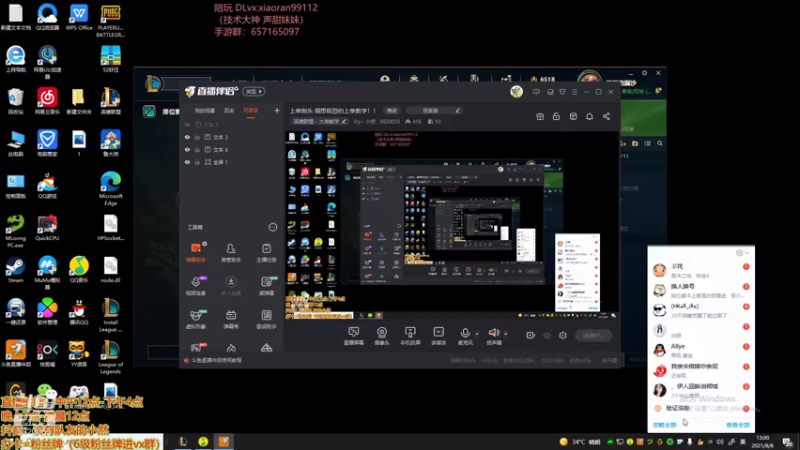Open the 房管助手 tool icon

click(231, 252)
